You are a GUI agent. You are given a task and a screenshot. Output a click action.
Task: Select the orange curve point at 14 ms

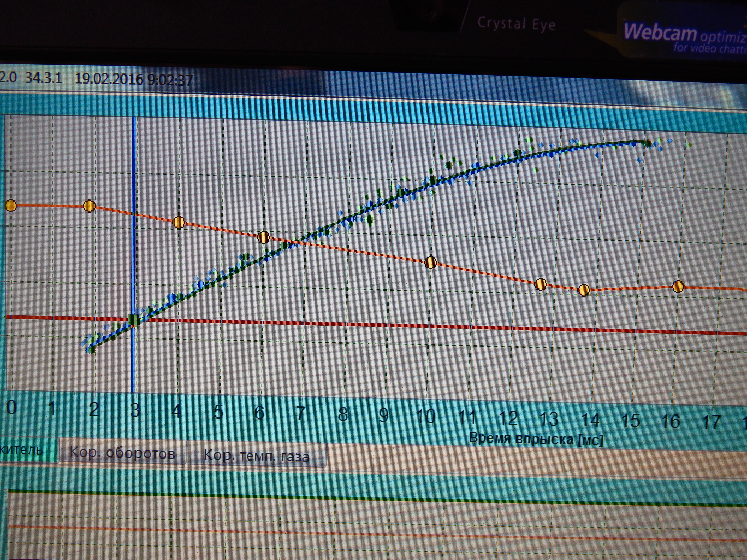pyautogui.click(x=584, y=290)
